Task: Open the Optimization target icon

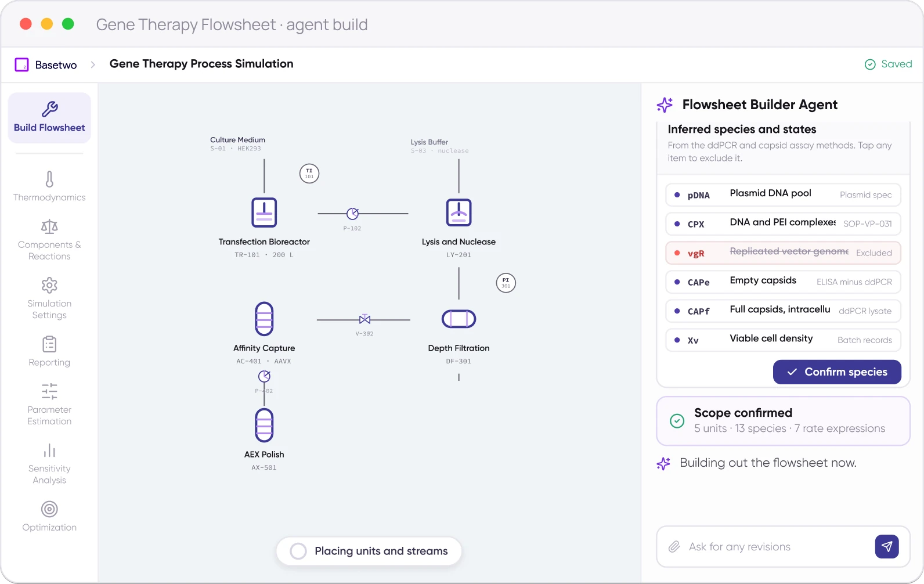Action: point(49,509)
